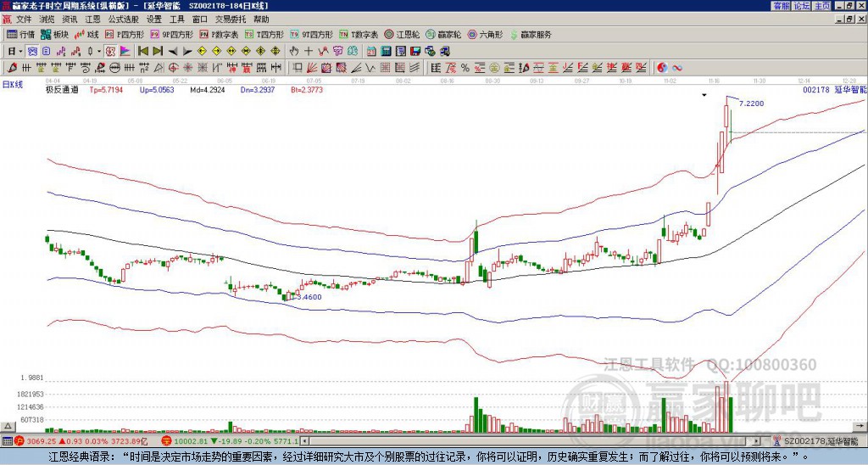Open the 行情 quotes view
Screen dimensions: 868x465
[x=20, y=34]
